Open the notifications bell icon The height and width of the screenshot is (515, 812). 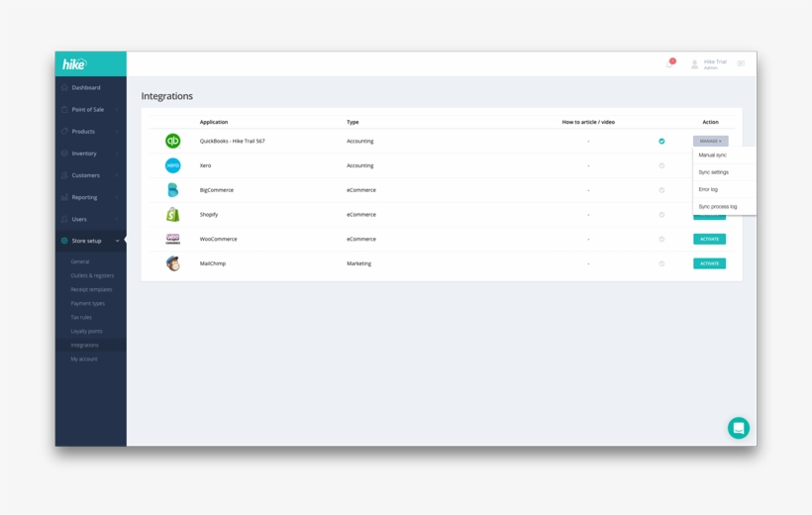click(x=669, y=64)
